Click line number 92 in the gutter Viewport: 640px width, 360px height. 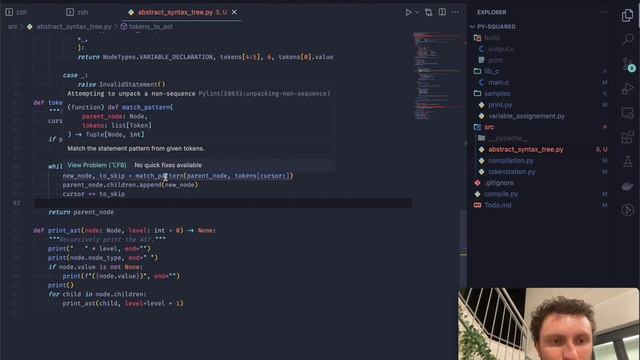(16, 203)
